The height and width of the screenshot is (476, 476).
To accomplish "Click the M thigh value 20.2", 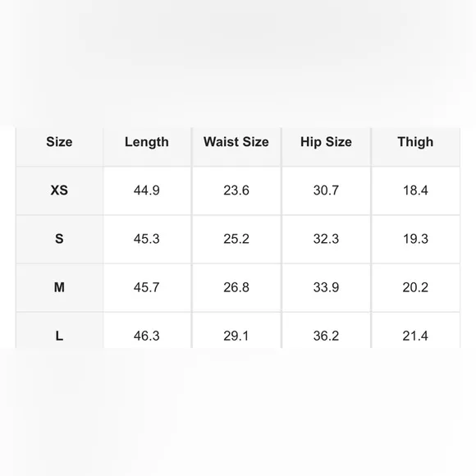I will point(415,287).
